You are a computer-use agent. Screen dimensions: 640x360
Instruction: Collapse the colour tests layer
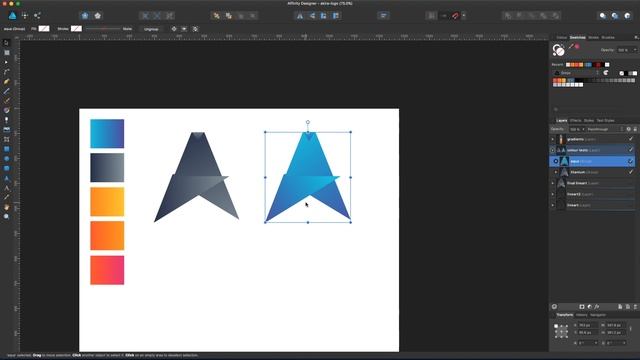click(553, 150)
